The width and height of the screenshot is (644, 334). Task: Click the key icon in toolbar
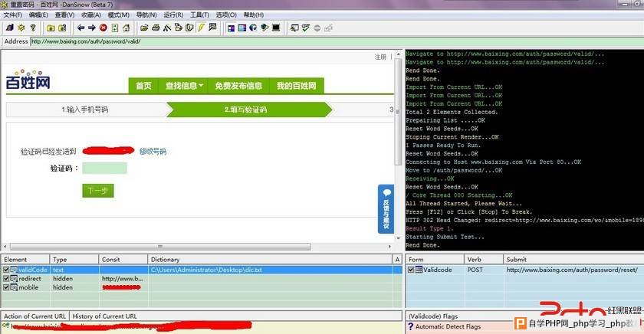pos(33,28)
